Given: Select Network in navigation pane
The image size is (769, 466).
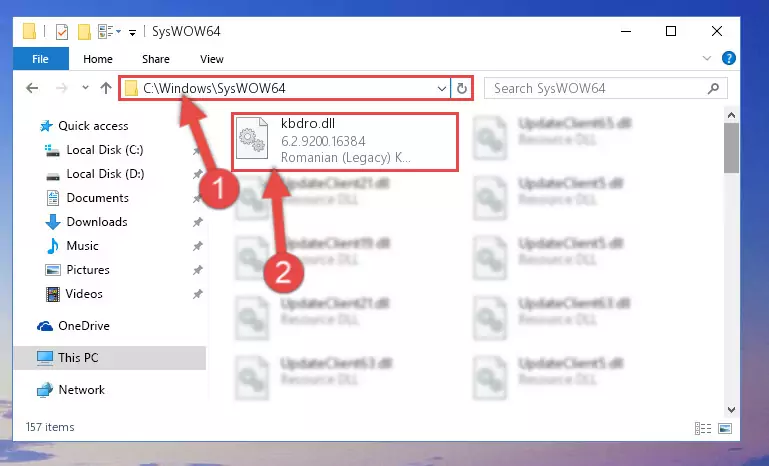Looking at the screenshot, I should tap(81, 390).
